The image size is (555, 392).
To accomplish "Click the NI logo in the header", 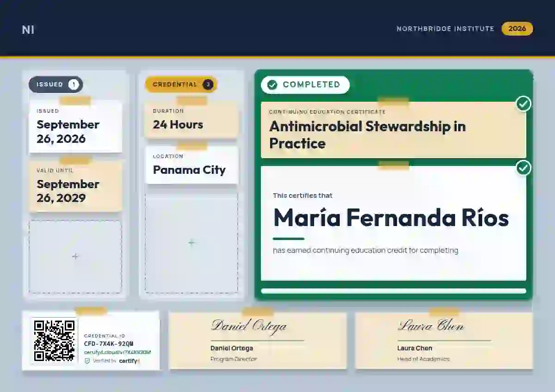I will pyautogui.click(x=28, y=30).
